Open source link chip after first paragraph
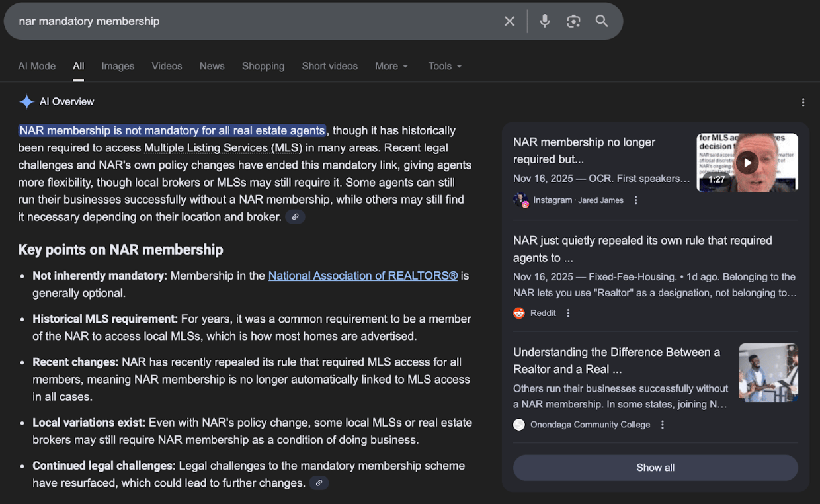Viewport: 820px width, 504px height. (295, 217)
